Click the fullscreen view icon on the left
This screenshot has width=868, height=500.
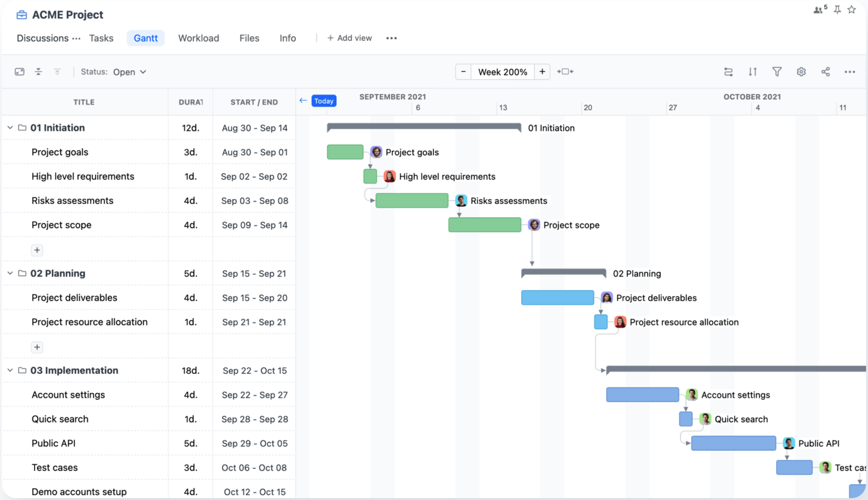19,71
